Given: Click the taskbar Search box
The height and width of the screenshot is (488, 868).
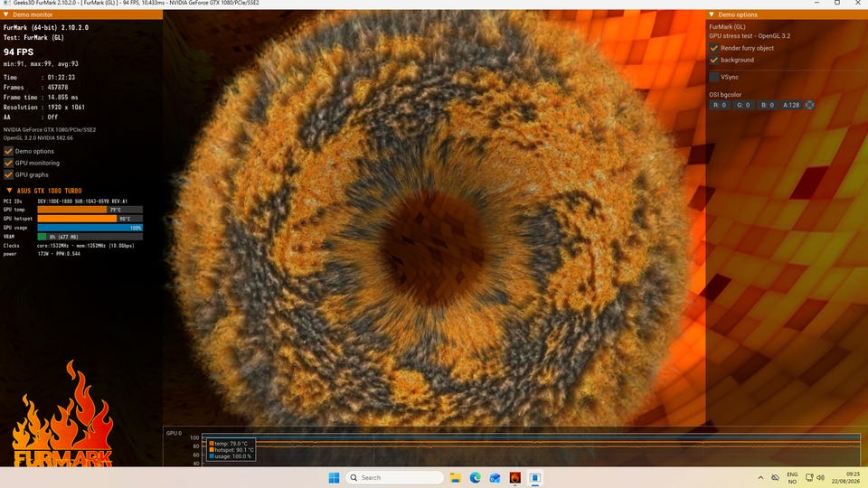Looking at the screenshot, I should tap(395, 477).
